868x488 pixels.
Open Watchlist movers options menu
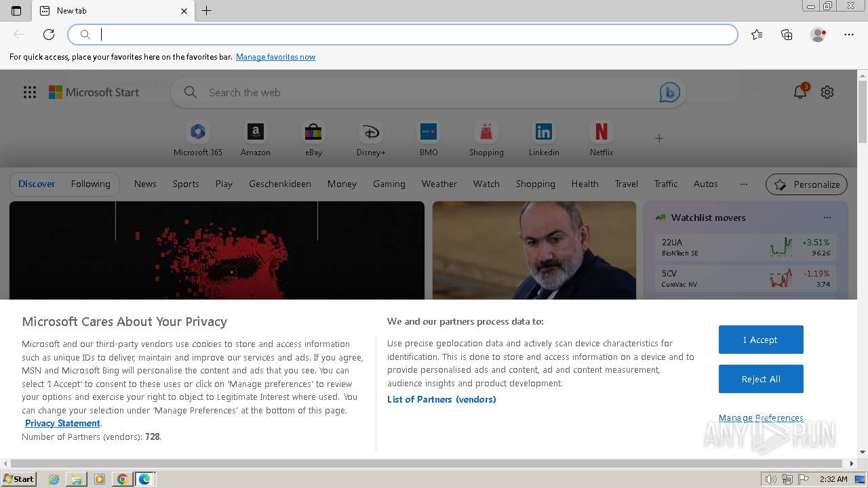coord(827,218)
